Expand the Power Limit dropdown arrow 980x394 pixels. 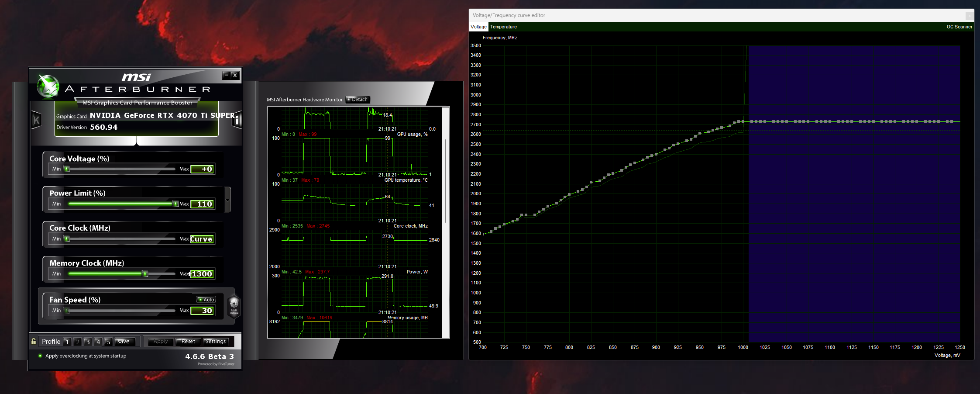point(227,200)
